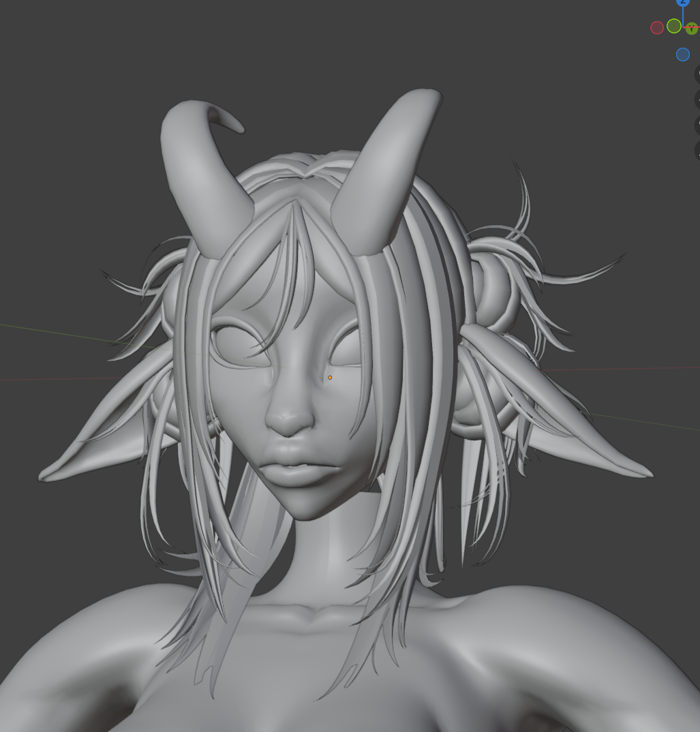
Task: Click the Pan view hand button
Action: click(x=697, y=100)
